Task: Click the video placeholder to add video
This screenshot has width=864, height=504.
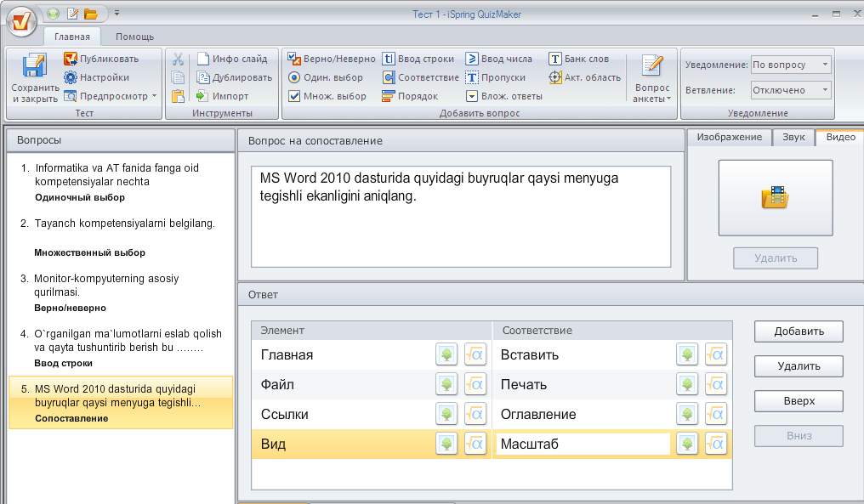Action: point(776,198)
